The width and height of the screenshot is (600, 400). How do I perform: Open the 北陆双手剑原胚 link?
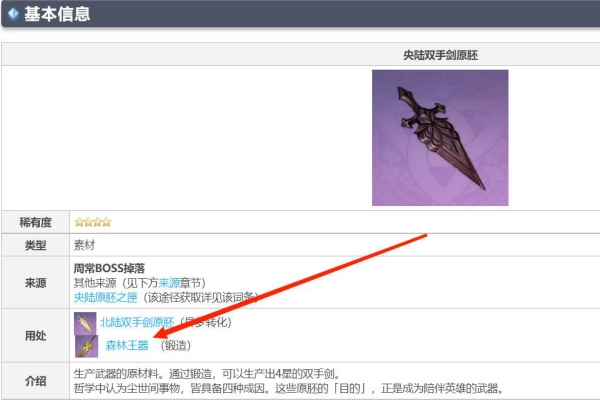pos(137,322)
